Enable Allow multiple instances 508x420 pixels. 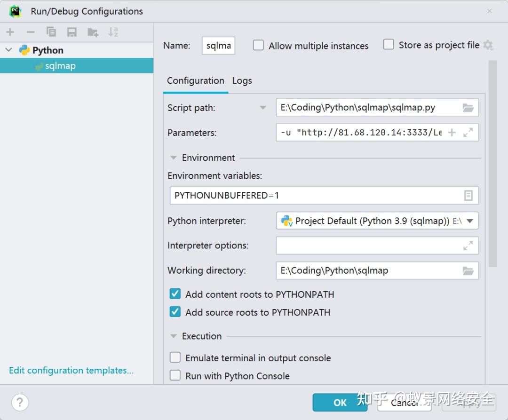click(x=258, y=45)
